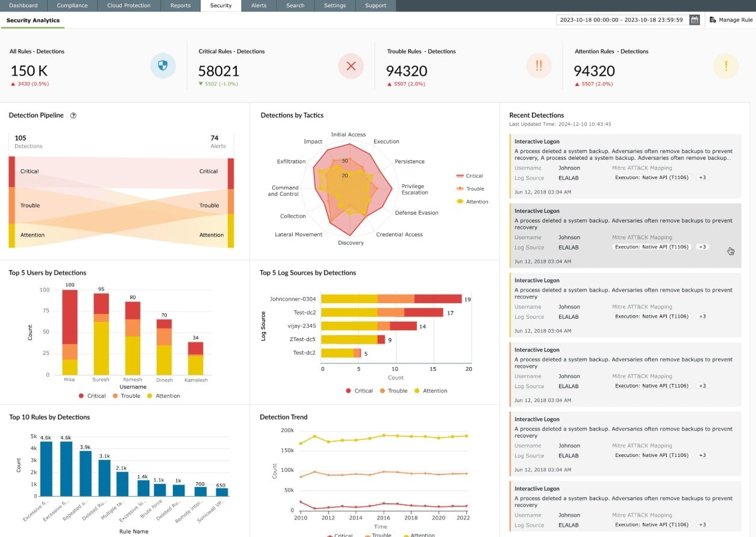The image size is (756, 537).
Task: Select the Alerts tab
Action: (259, 5)
